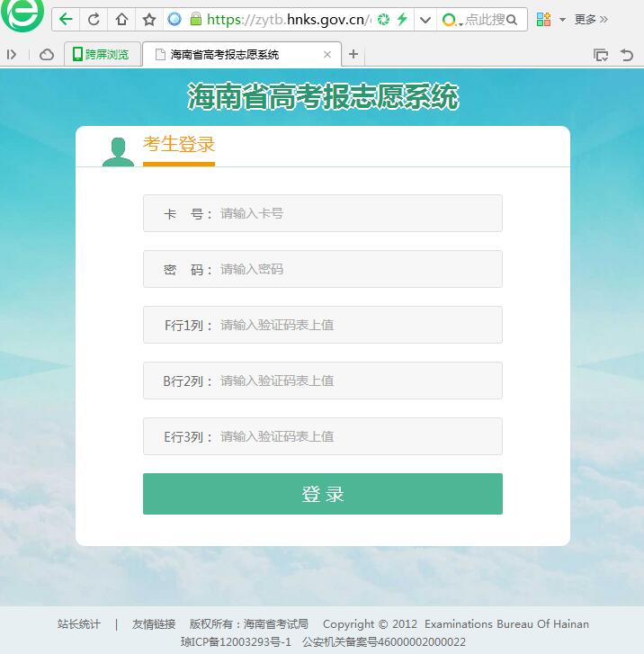Close the 海南省高考报志愿系统 tab

click(327, 54)
